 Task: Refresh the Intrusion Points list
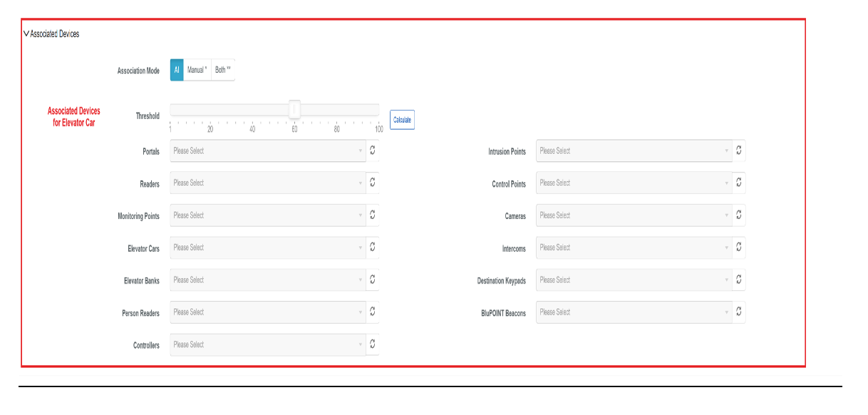[x=739, y=151]
